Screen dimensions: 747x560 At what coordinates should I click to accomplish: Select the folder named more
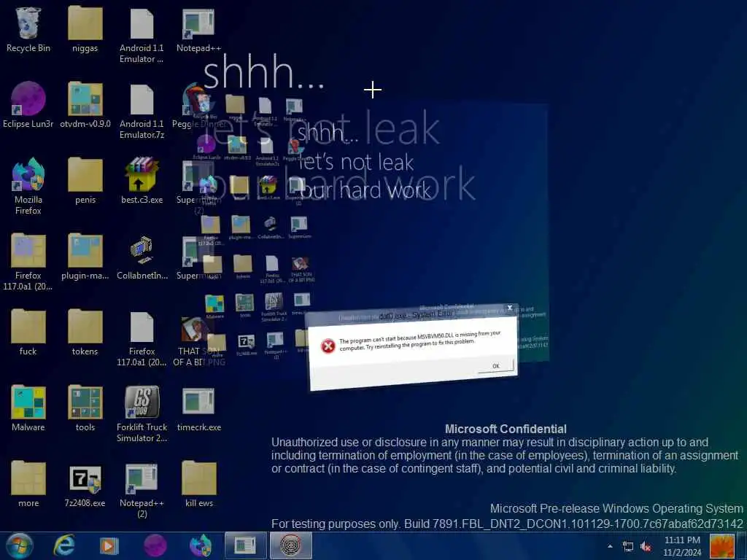click(28, 484)
